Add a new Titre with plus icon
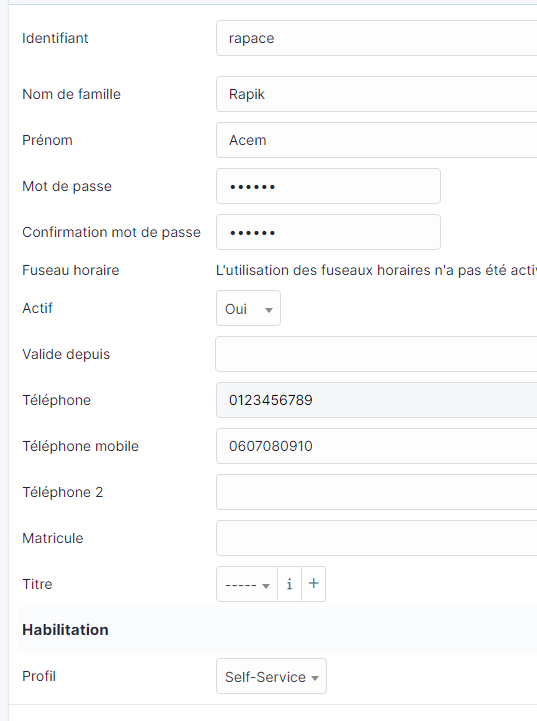The width and height of the screenshot is (537, 721). (x=314, y=584)
